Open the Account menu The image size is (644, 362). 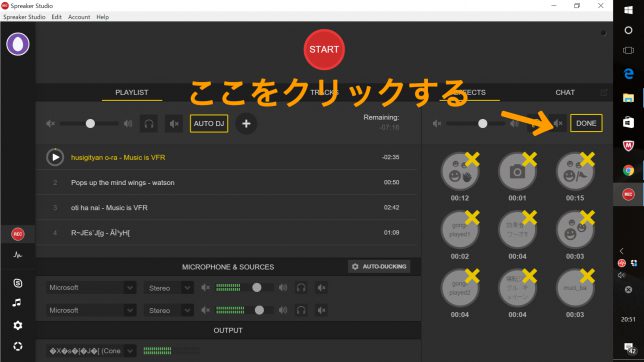[79, 17]
